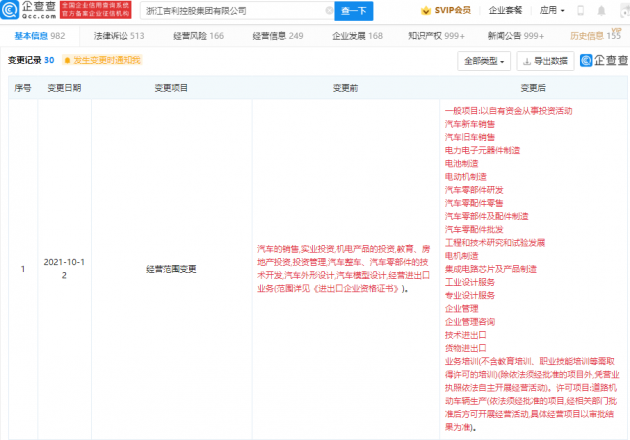Switch to 基本信息 tab
This screenshot has height=440, width=630.
point(40,36)
